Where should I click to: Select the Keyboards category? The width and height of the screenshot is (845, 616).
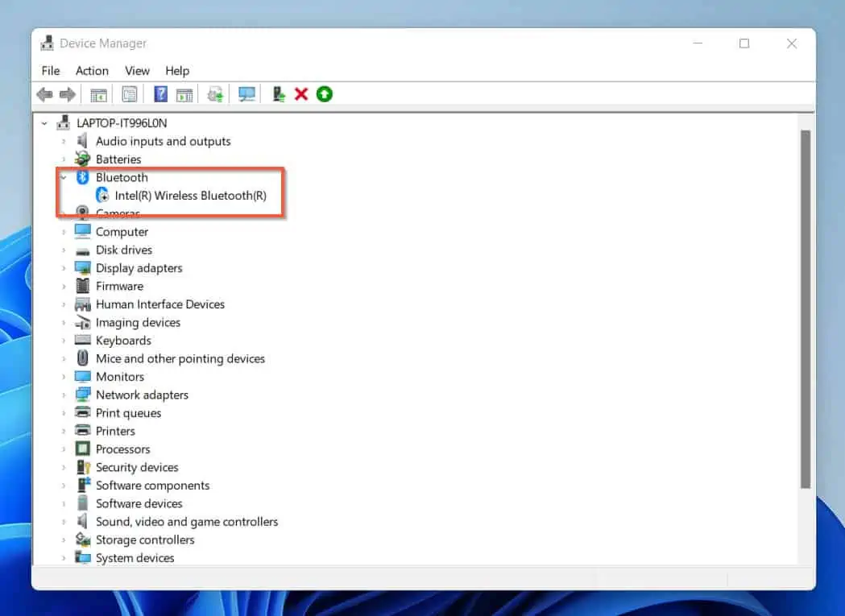pyautogui.click(x=123, y=341)
